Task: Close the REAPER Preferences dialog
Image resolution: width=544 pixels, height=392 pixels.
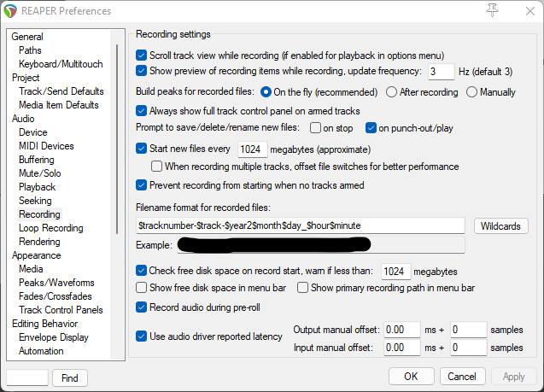Action: [529, 11]
